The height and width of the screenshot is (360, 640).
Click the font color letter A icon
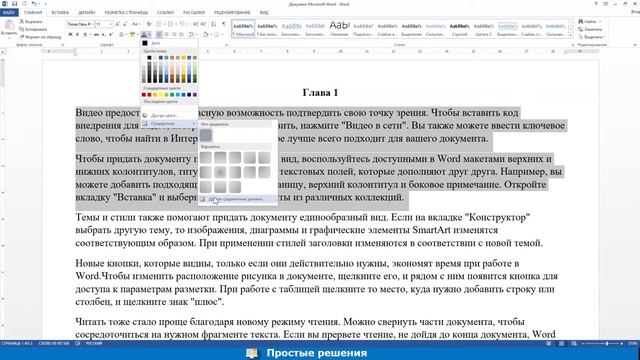point(144,35)
